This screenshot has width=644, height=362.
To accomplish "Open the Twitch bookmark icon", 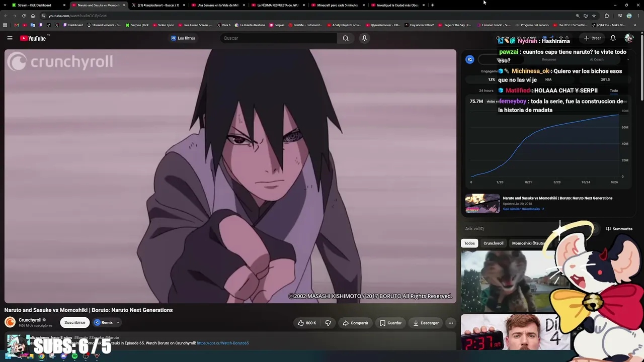I will click(41, 25).
